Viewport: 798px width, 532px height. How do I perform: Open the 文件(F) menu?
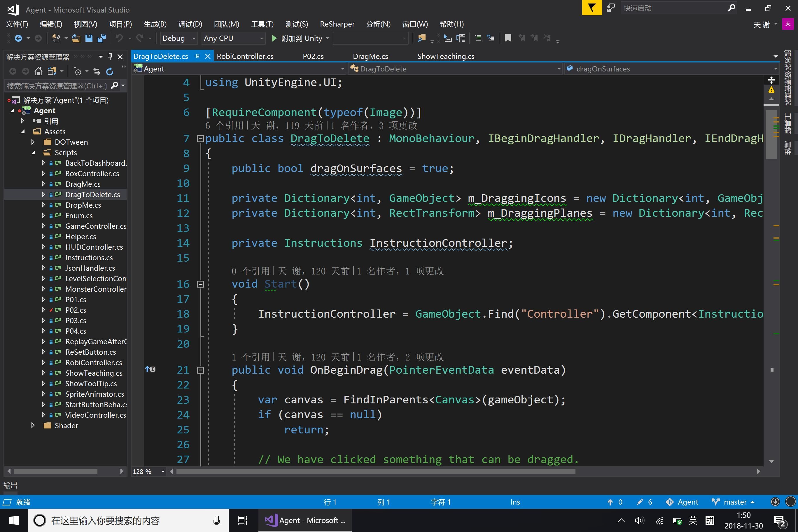pyautogui.click(x=17, y=24)
